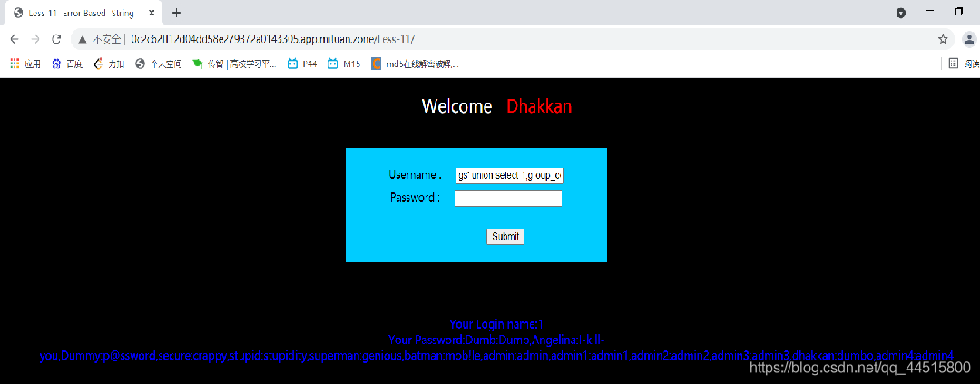The image size is (980, 385).
Task: Submit the login form
Action: click(x=505, y=236)
